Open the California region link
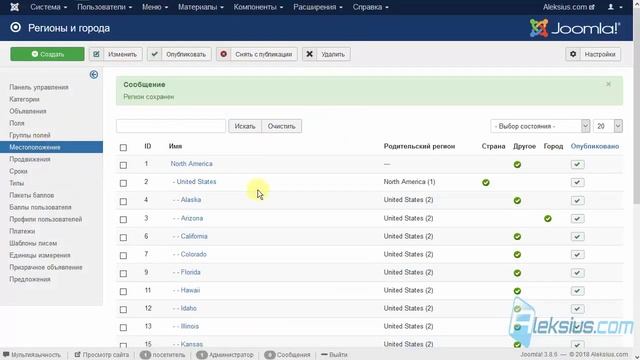The height and width of the screenshot is (360, 640). coord(194,236)
